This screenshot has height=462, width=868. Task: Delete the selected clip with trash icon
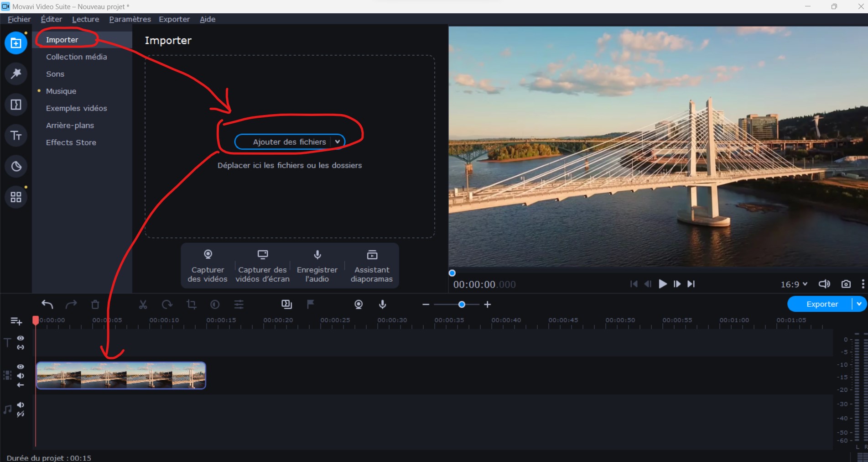coord(95,304)
